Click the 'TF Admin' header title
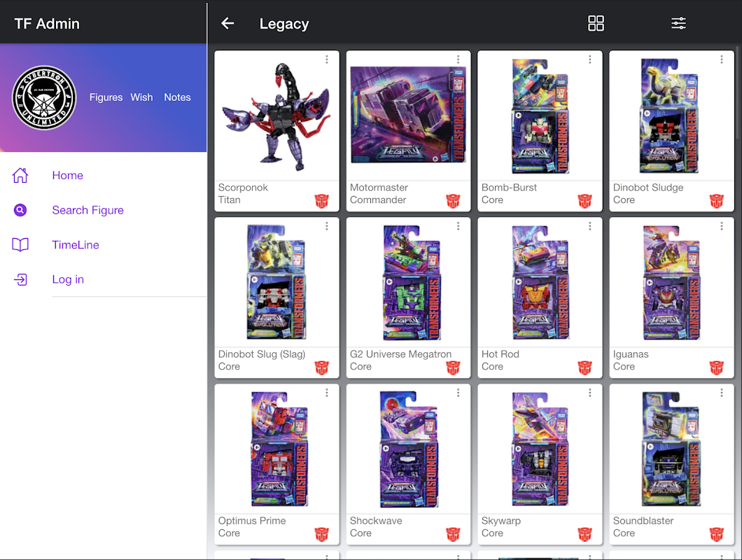The height and width of the screenshot is (560, 742). (47, 24)
